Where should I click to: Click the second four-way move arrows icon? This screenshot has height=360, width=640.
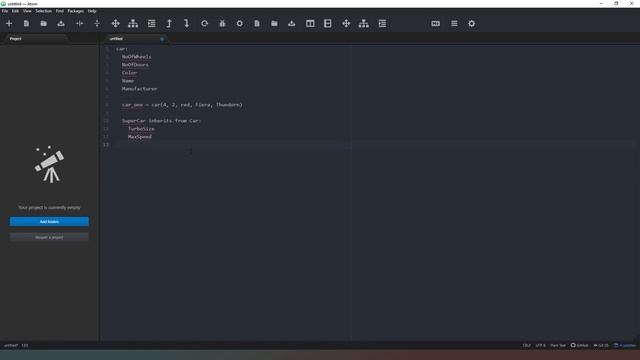(346, 24)
